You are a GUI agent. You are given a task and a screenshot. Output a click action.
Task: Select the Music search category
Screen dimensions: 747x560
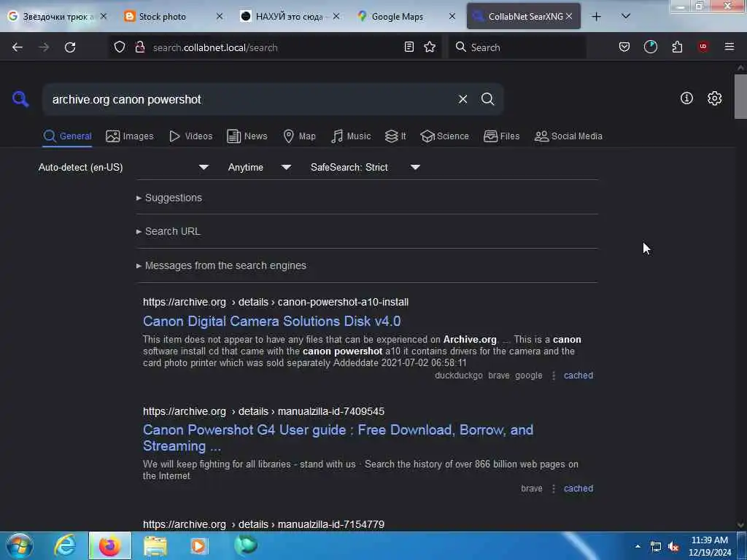pyautogui.click(x=351, y=136)
